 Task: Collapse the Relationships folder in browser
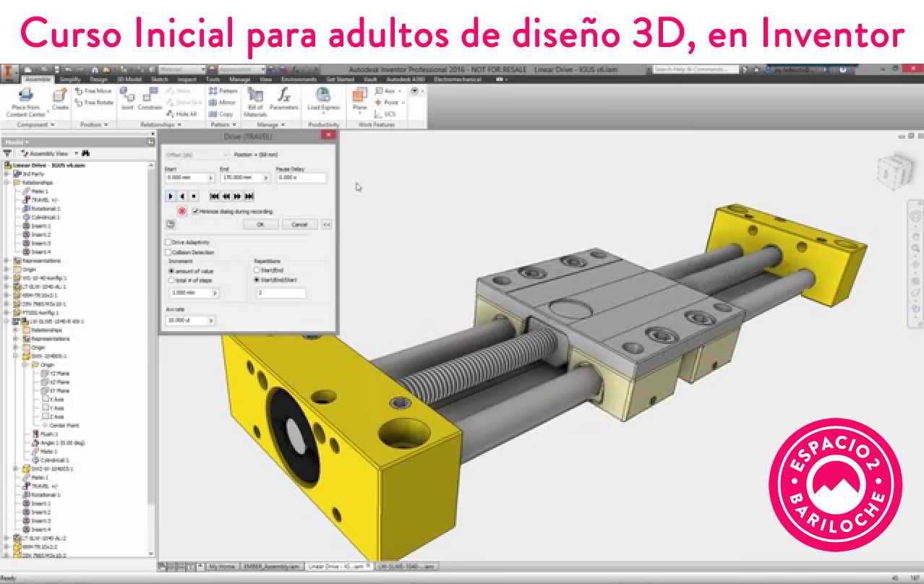pos(7,182)
